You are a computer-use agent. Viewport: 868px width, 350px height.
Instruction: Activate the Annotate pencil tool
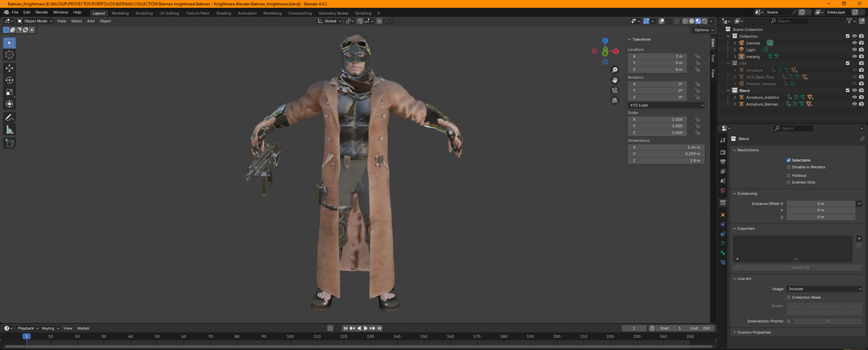coord(9,118)
